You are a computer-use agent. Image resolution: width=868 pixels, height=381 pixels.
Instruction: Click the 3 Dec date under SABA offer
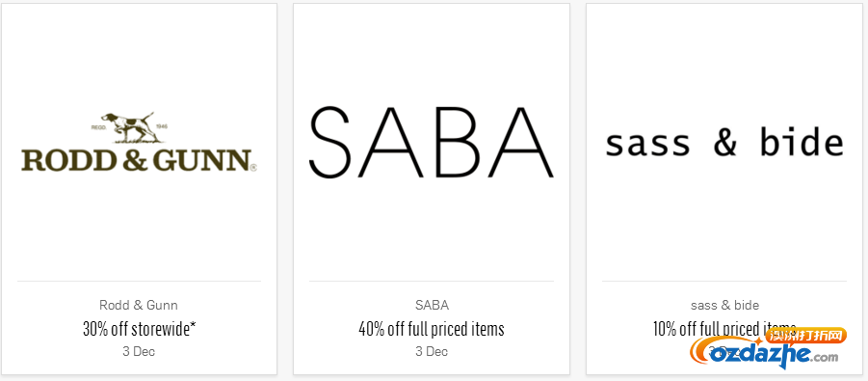point(432,352)
